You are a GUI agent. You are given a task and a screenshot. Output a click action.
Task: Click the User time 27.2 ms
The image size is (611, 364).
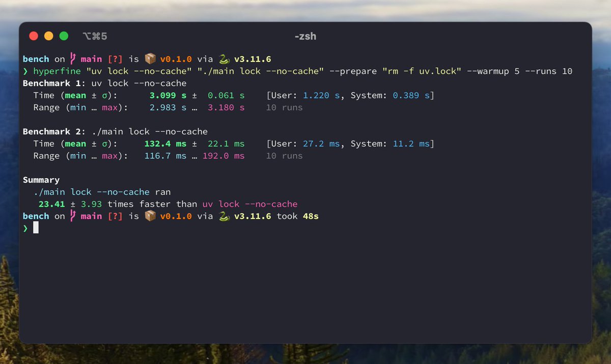tap(321, 144)
